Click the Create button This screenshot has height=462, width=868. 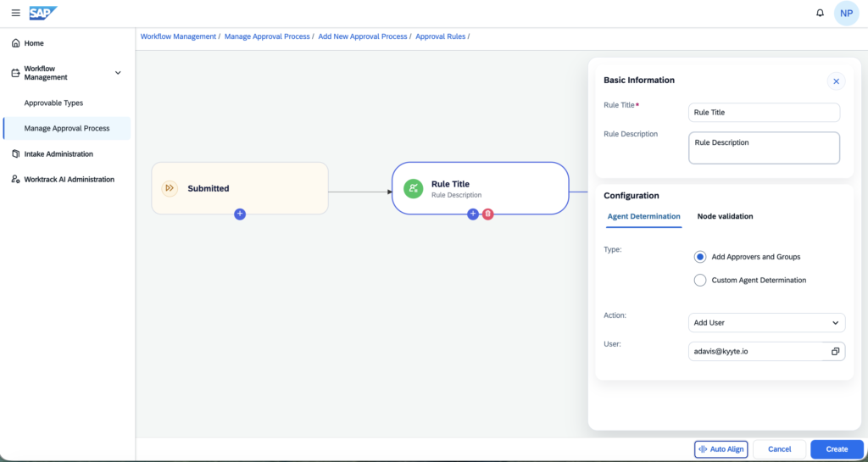click(x=837, y=449)
